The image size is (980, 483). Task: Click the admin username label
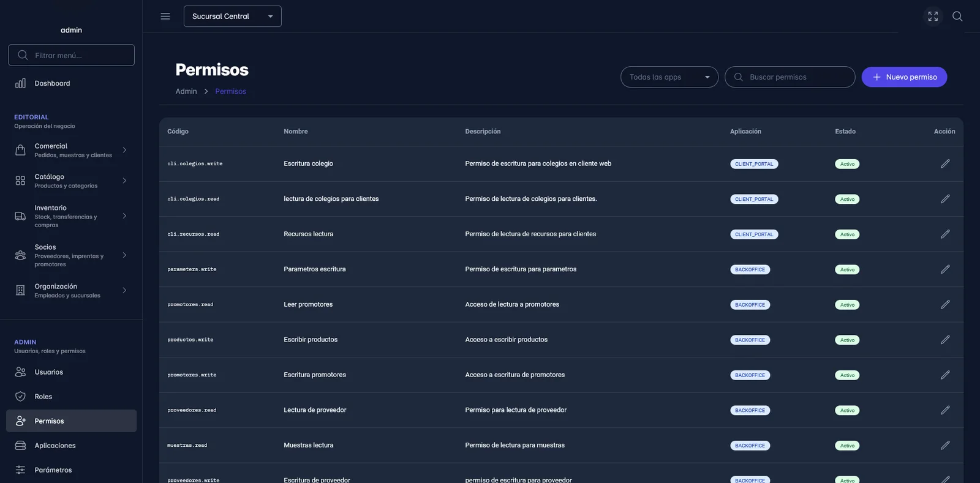click(71, 30)
